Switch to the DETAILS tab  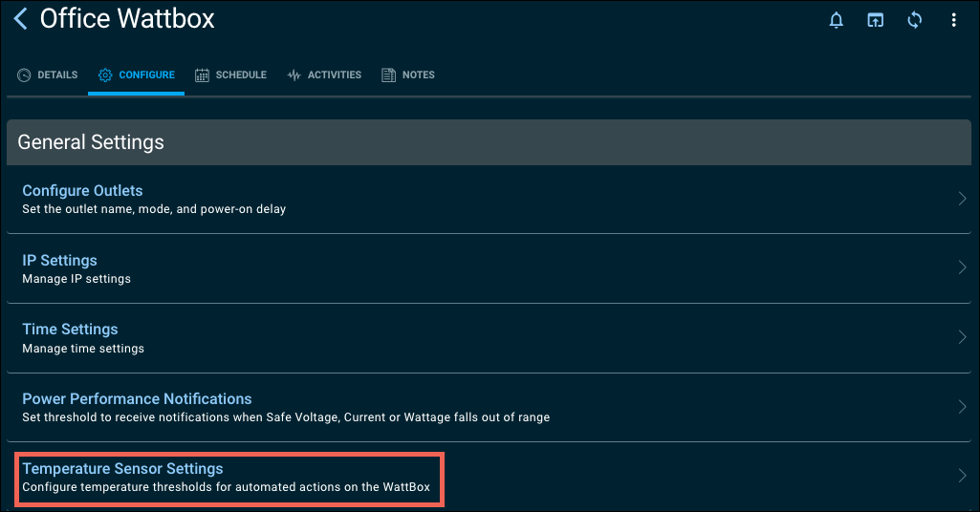pyautogui.click(x=48, y=75)
